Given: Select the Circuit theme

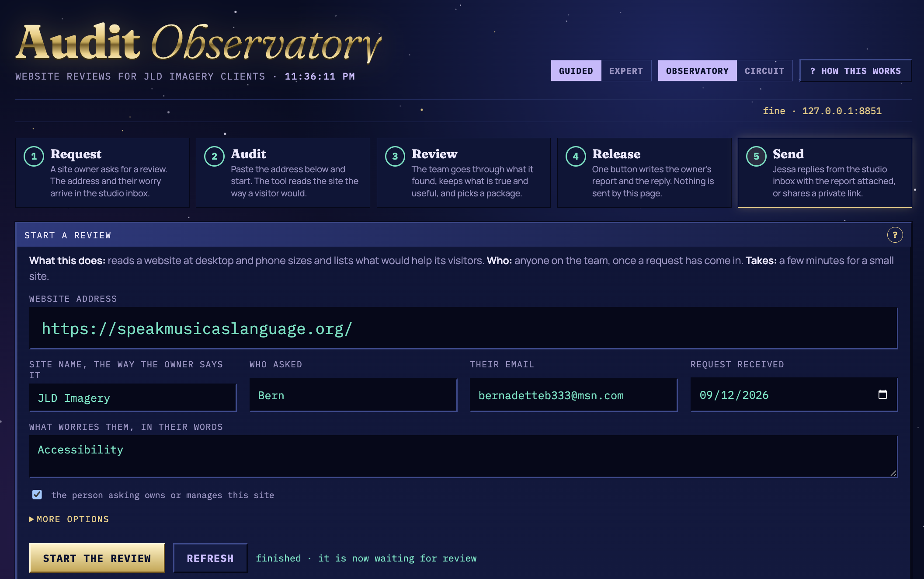Looking at the screenshot, I should point(764,71).
